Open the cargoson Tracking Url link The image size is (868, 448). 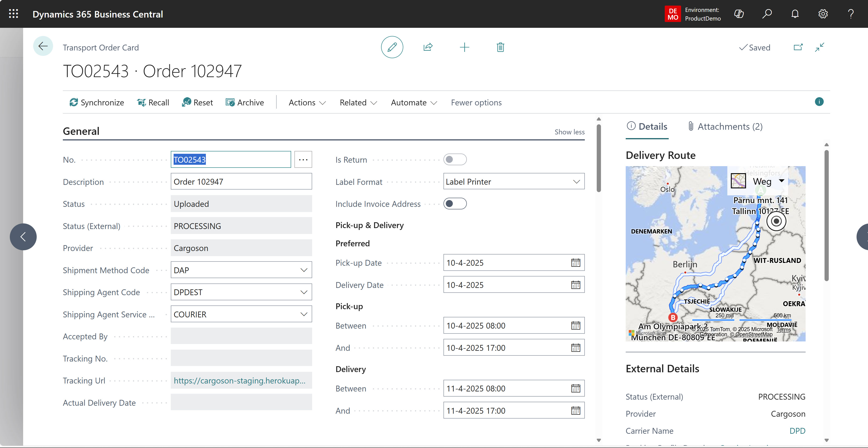[239, 381]
